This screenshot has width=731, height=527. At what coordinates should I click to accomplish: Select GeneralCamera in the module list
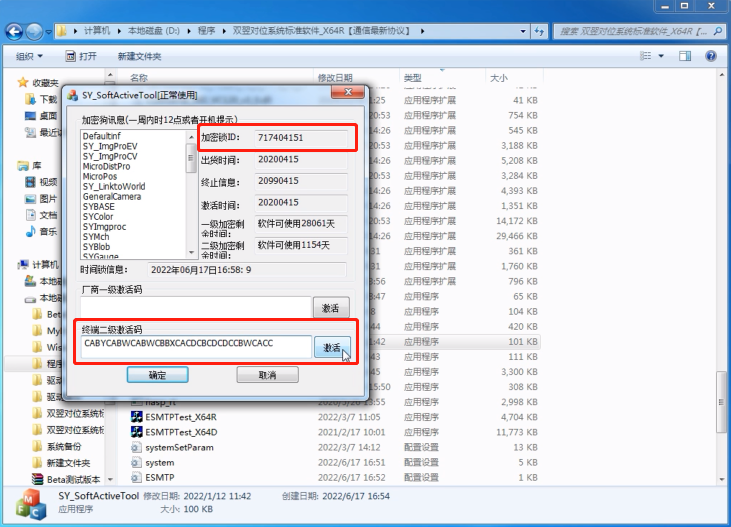[x=111, y=197]
